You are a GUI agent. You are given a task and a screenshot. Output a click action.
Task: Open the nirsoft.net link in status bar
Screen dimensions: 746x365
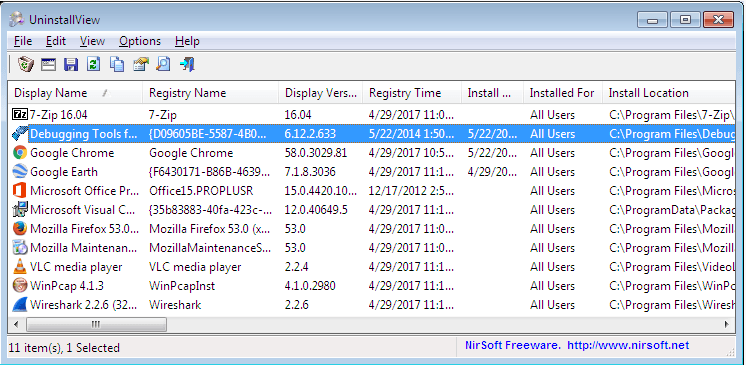pos(628,345)
